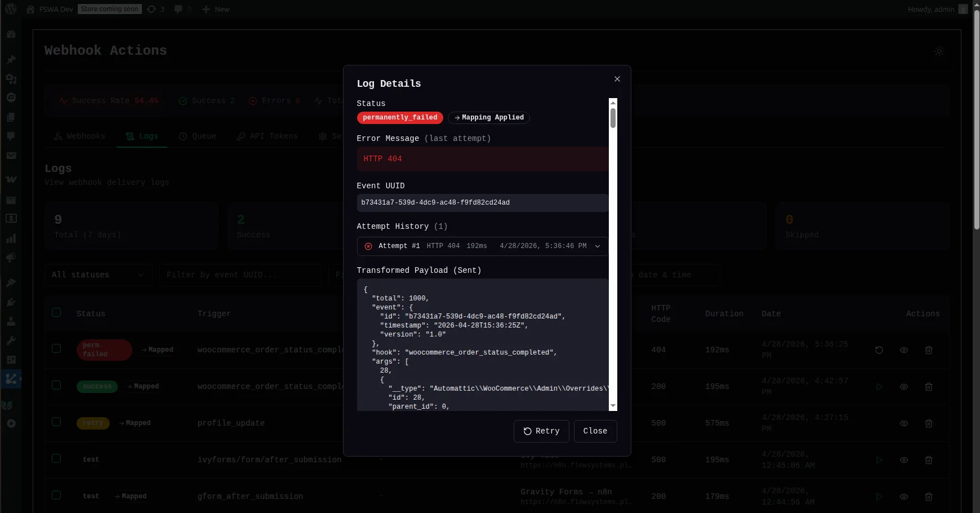Click the retry icon for the 404 log row
The width and height of the screenshot is (980, 513).
coord(879,350)
